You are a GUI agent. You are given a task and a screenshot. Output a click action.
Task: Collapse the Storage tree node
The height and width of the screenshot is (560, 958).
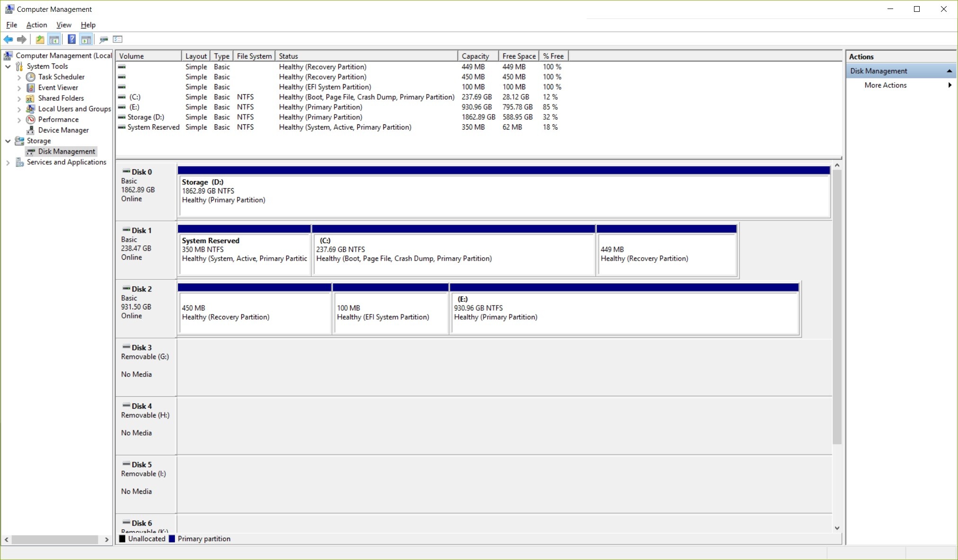click(8, 141)
